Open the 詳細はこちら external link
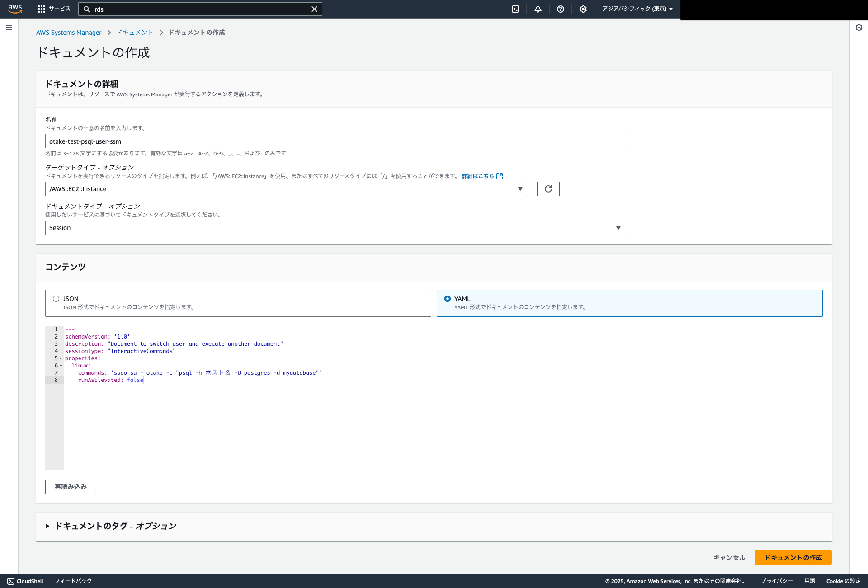The width and height of the screenshot is (868, 588). 482,176
